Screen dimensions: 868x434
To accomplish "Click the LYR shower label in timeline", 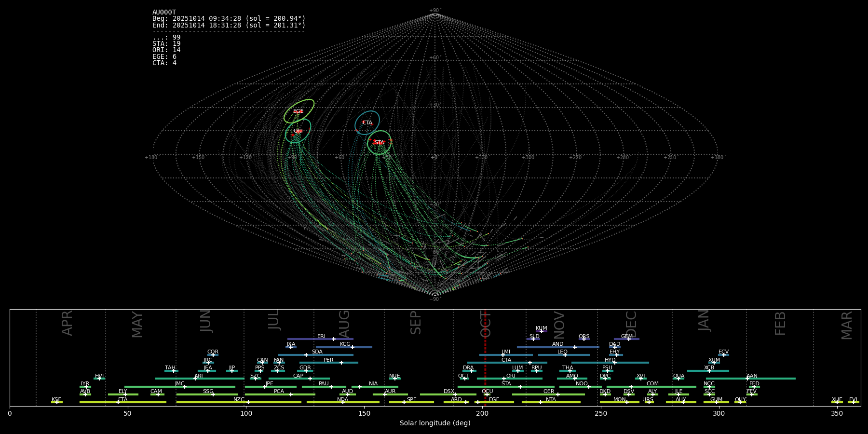I will [x=85, y=384].
